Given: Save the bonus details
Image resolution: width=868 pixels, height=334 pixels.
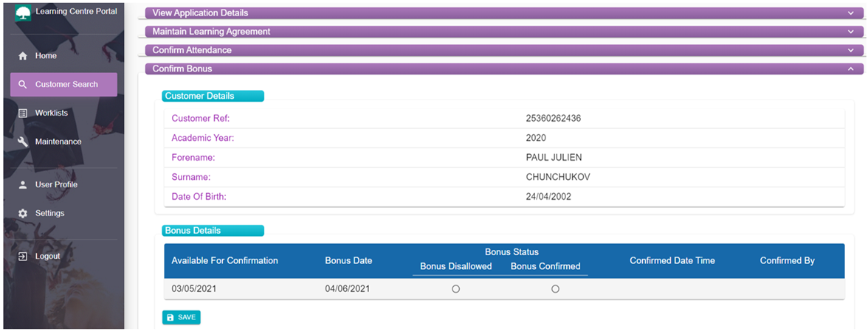Looking at the screenshot, I should 181,317.
